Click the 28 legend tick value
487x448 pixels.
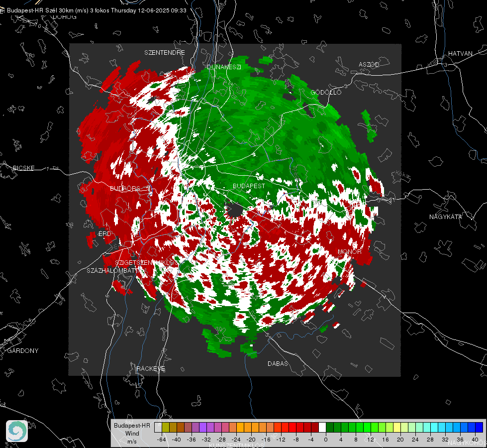(430, 440)
